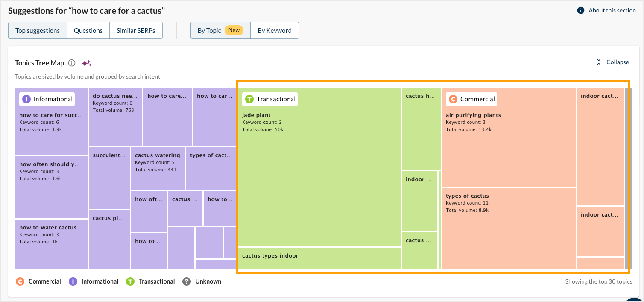Select the Commercial legend icon at the bottom

click(x=20, y=281)
